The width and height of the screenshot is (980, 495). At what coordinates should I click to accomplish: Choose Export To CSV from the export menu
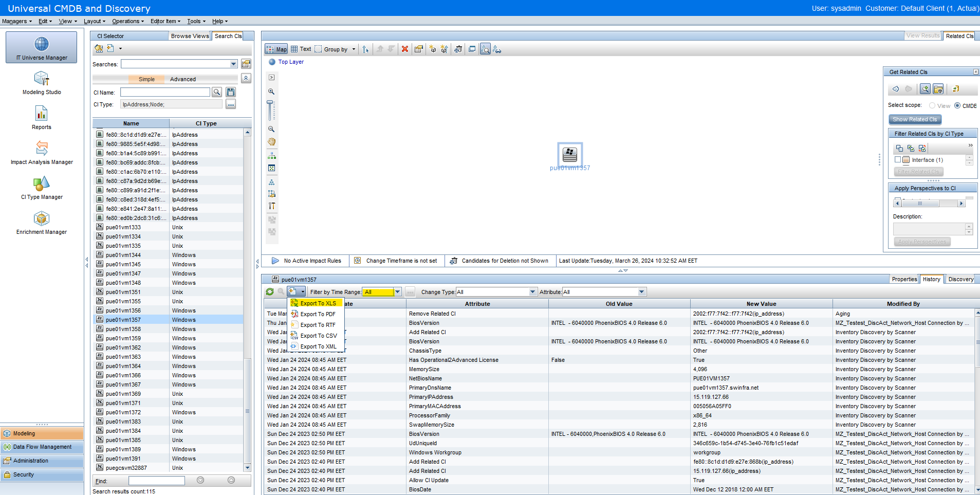[318, 336]
